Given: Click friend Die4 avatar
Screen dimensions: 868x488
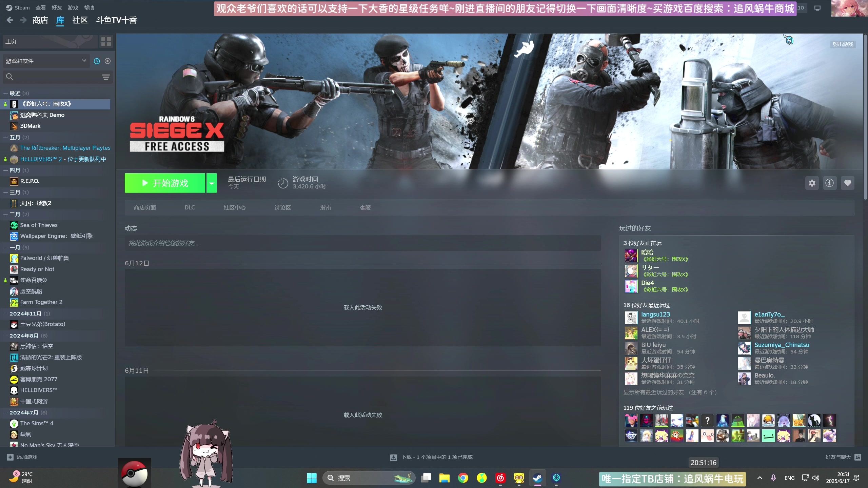Looking at the screenshot, I should point(631,286).
